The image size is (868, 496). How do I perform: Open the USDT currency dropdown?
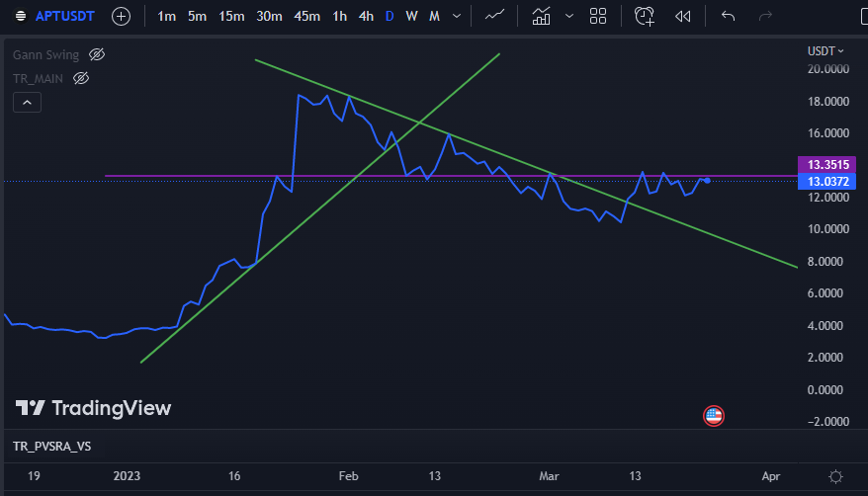(x=825, y=50)
